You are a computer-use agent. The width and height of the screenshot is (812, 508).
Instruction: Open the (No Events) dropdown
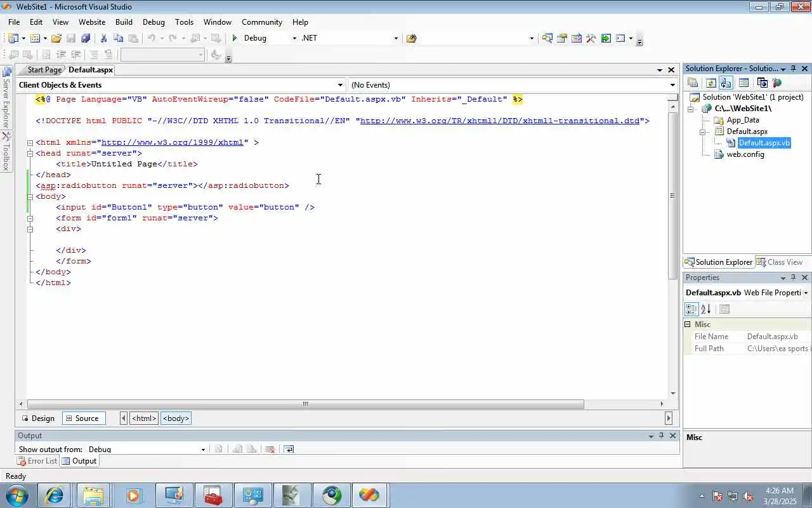coord(672,85)
